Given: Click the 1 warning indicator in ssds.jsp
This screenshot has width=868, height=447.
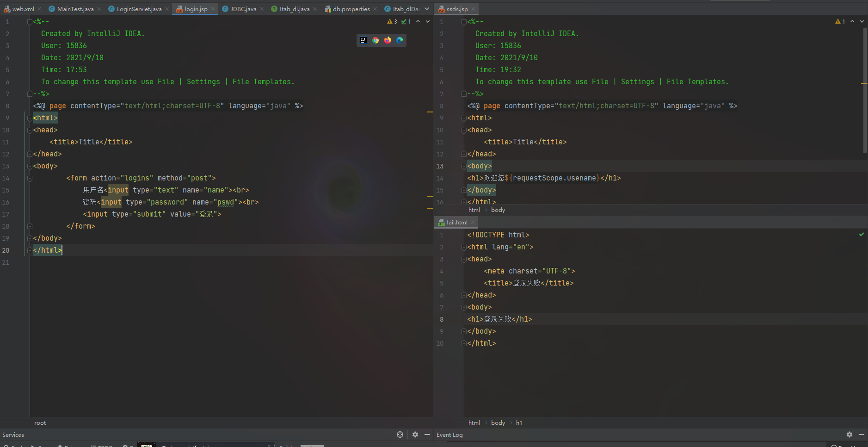Looking at the screenshot, I should click(x=840, y=21).
